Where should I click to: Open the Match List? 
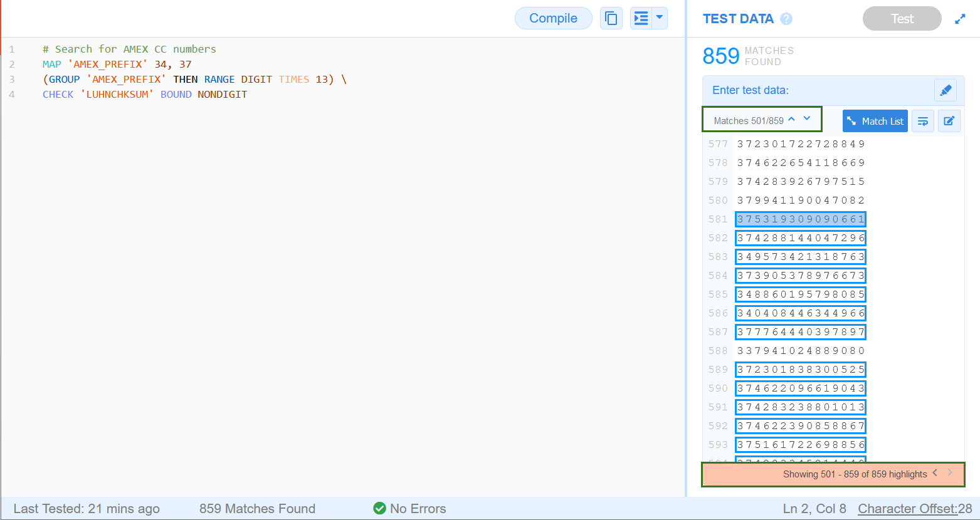point(875,121)
